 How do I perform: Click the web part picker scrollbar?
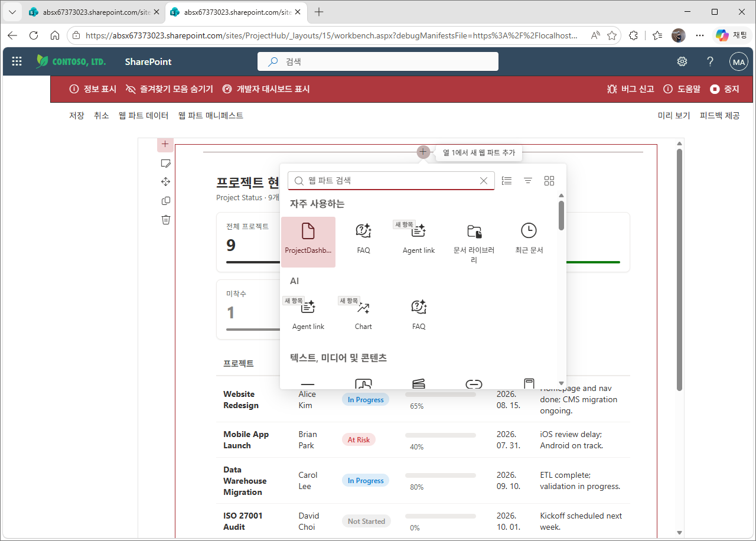(561, 215)
